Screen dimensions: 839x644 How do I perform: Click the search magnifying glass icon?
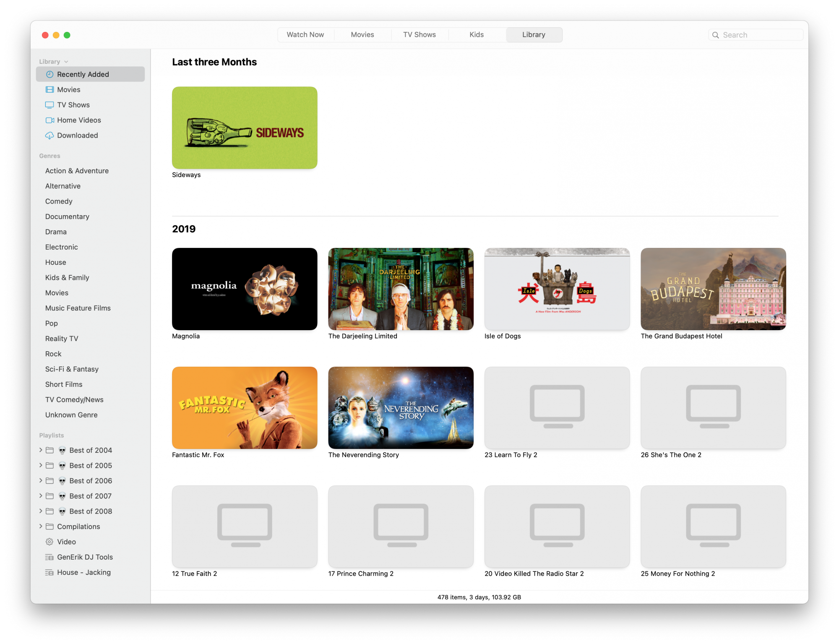pos(716,35)
